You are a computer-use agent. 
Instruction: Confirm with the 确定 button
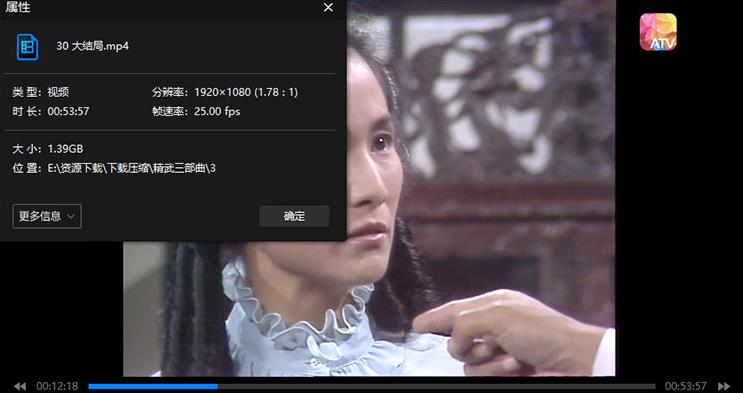point(294,216)
